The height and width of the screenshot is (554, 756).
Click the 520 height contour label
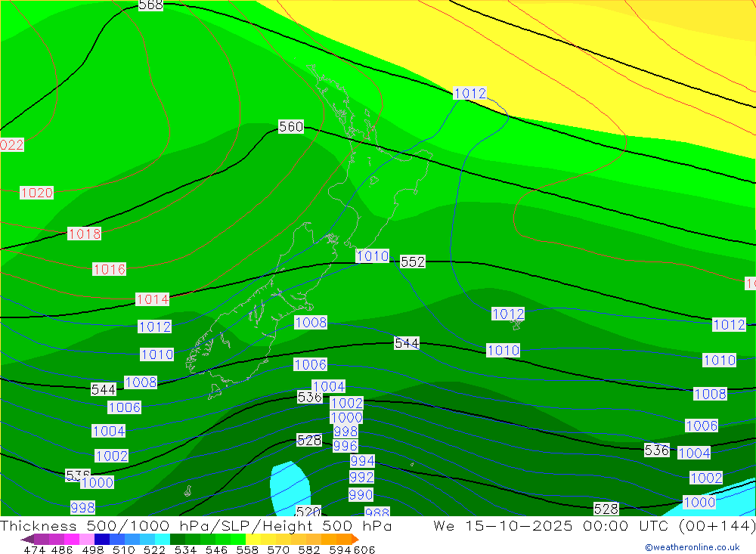tap(308, 511)
